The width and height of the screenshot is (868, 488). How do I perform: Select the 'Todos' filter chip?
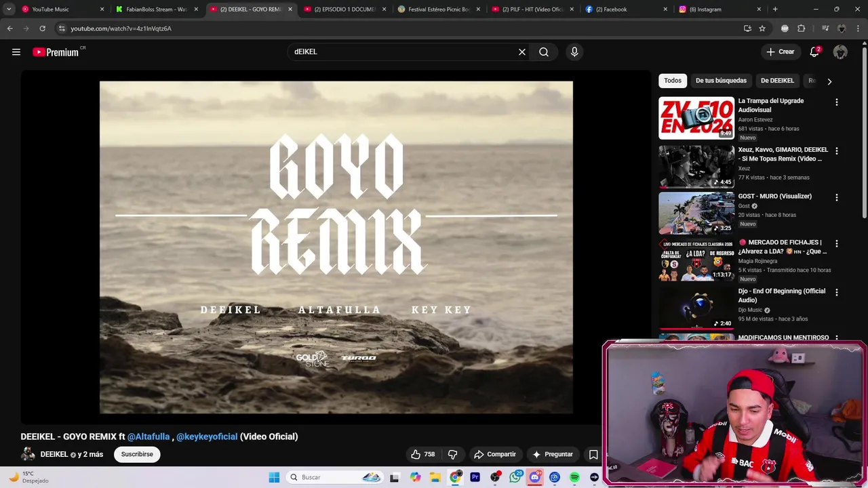[x=673, y=81]
